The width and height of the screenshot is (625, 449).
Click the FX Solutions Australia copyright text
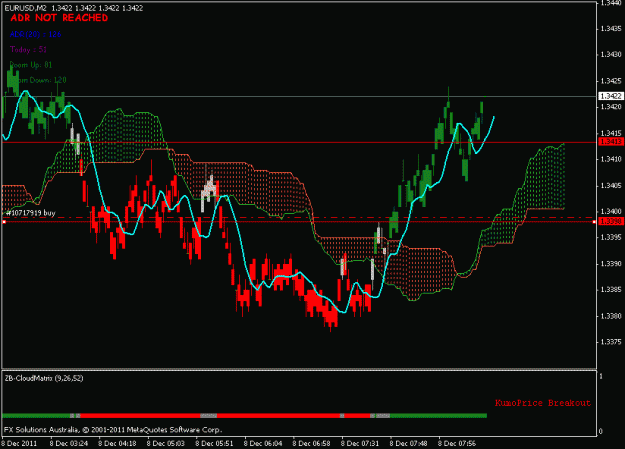tap(113, 430)
